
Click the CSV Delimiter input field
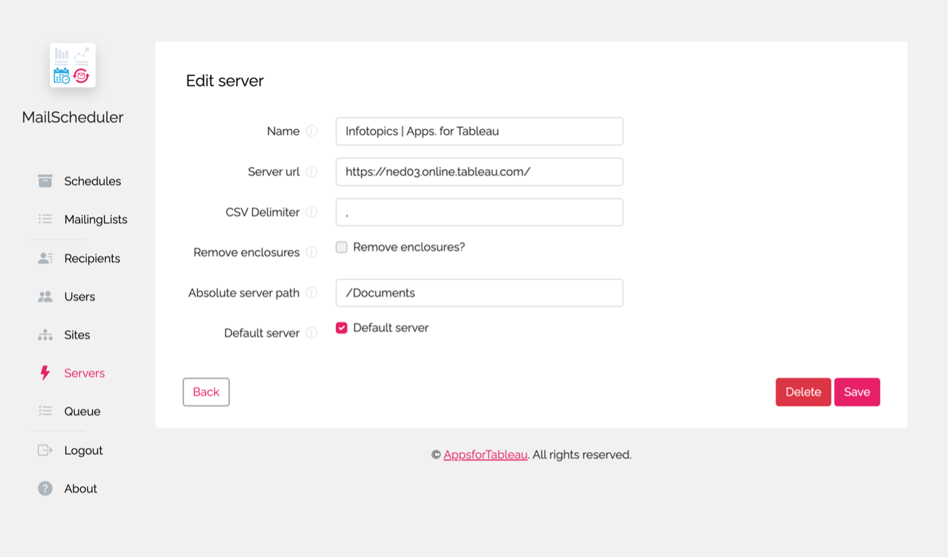click(x=480, y=212)
